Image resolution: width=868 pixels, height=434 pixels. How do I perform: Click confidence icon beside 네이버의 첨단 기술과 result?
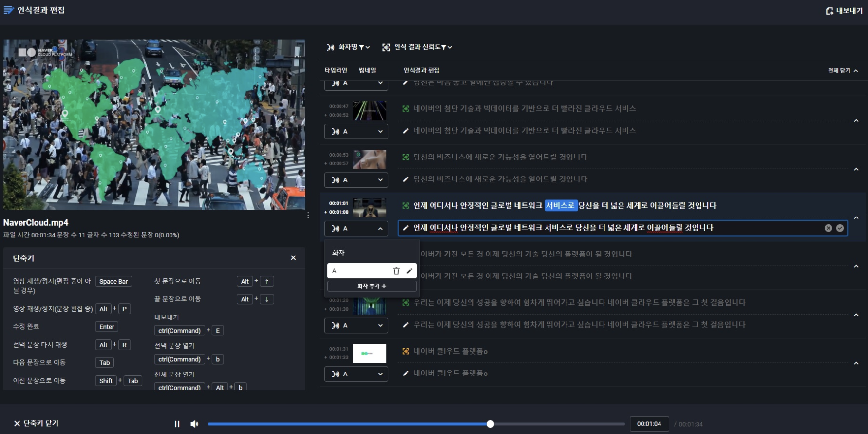point(406,109)
